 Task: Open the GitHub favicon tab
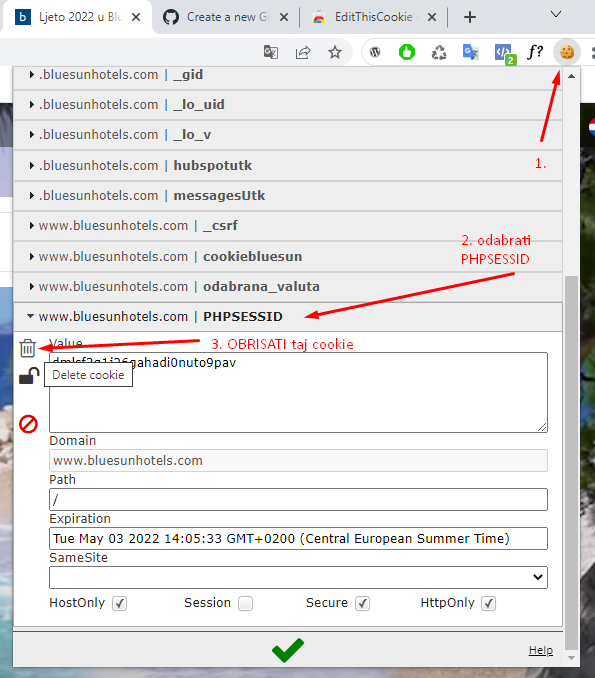tap(171, 17)
